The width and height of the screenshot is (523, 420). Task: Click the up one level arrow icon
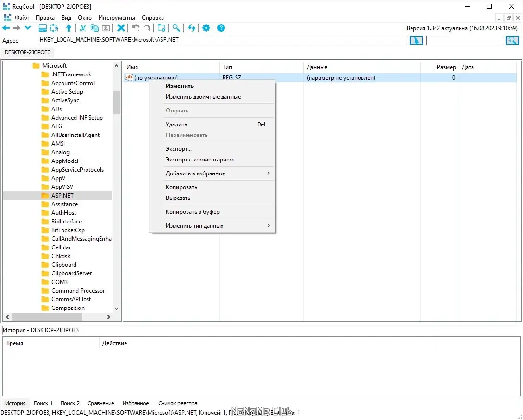[x=69, y=28]
